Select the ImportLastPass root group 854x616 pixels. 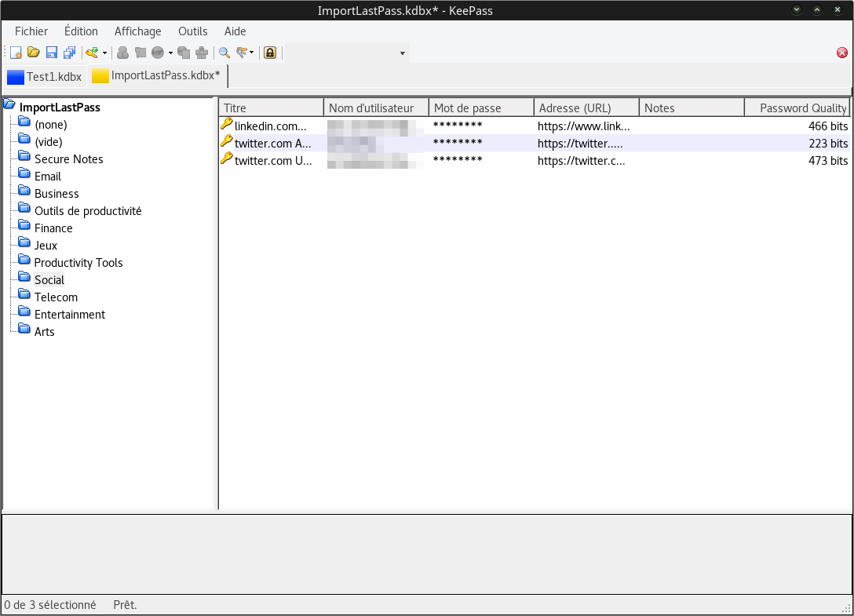point(60,108)
